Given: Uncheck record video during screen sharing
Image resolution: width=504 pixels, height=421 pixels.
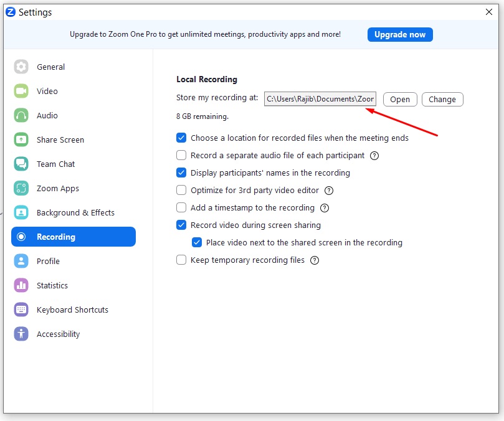Looking at the screenshot, I should click(181, 225).
